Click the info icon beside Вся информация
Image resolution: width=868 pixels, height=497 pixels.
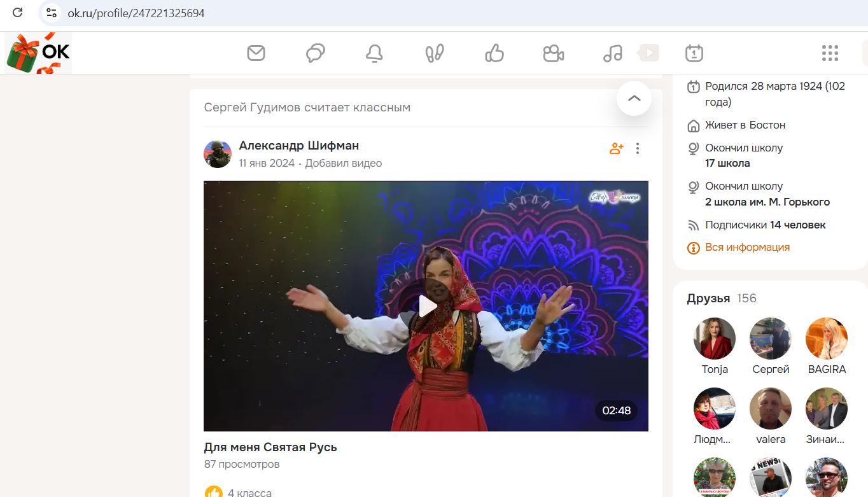click(x=694, y=248)
